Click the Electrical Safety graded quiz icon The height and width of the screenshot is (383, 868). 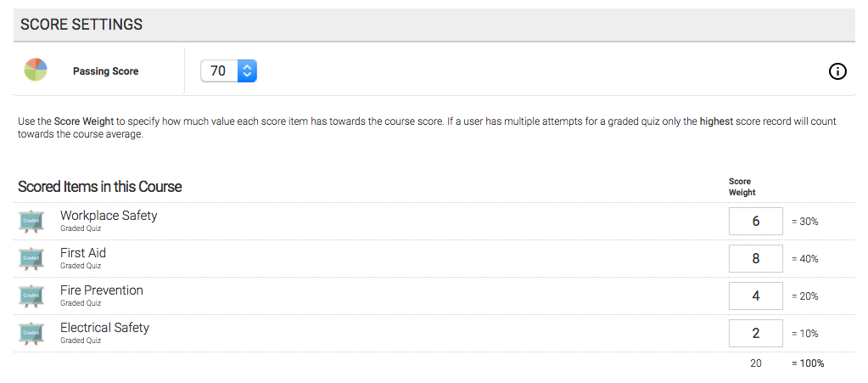31,333
